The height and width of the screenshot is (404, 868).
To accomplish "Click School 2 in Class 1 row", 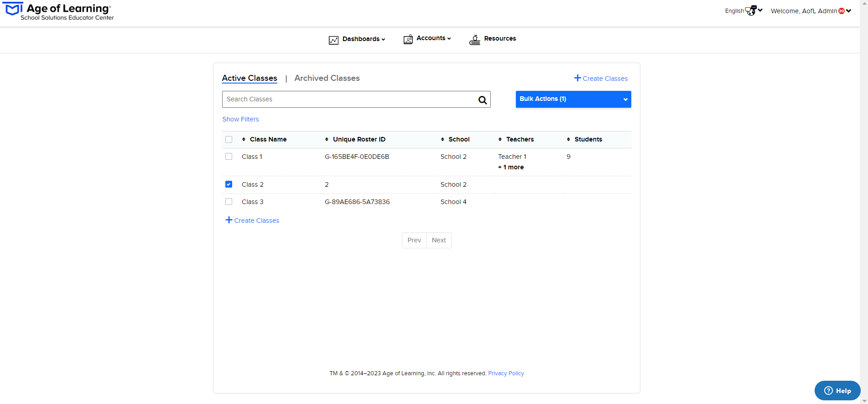I will [x=453, y=157].
